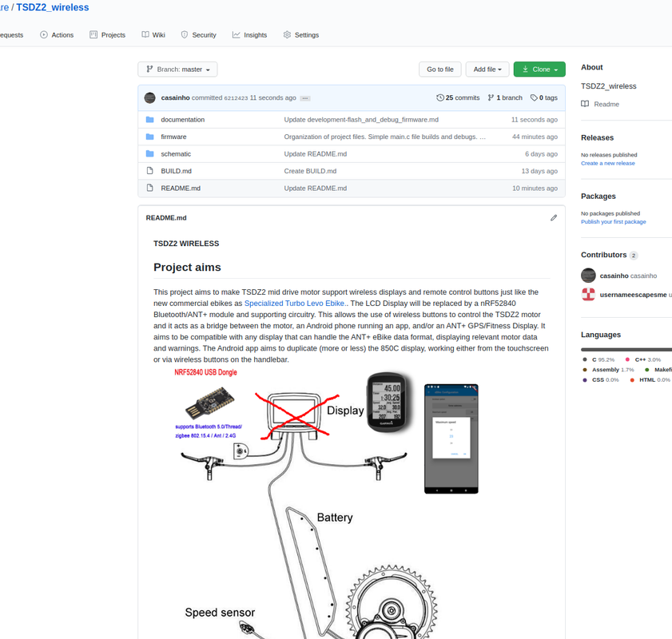Open the Security tab
This screenshot has width=672, height=639.
click(198, 35)
